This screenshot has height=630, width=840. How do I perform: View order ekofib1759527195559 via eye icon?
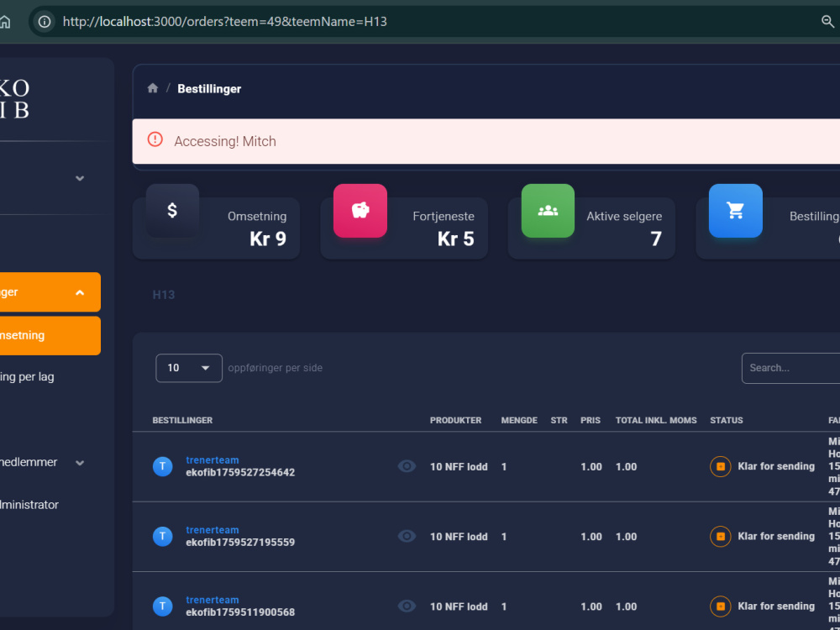coord(407,536)
